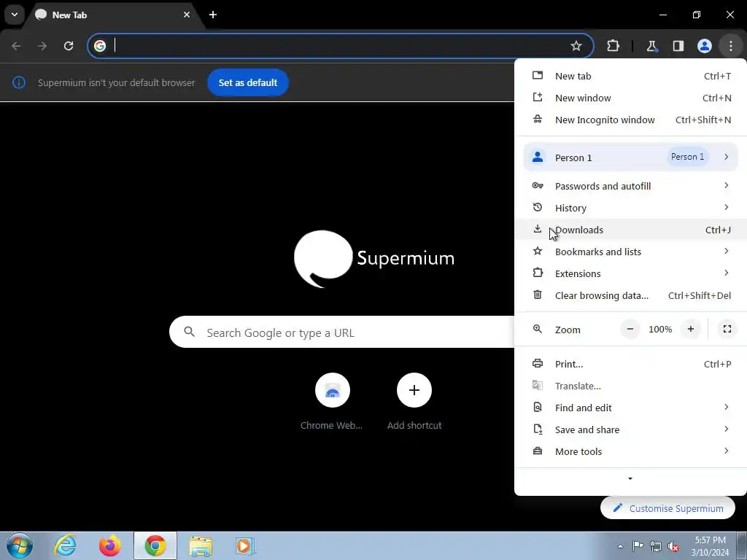This screenshot has height=560, width=747.
Task: Increase zoom with the plus button
Action: [690, 329]
